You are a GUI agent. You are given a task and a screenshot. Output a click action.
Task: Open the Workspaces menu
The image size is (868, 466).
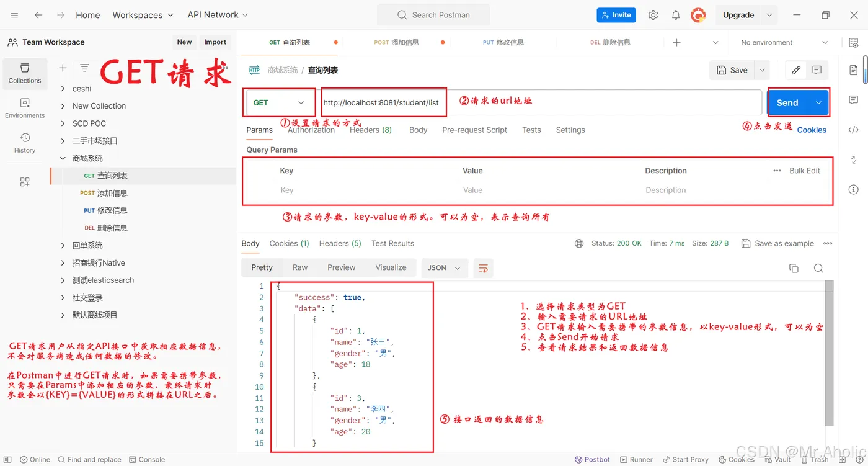[x=142, y=15]
